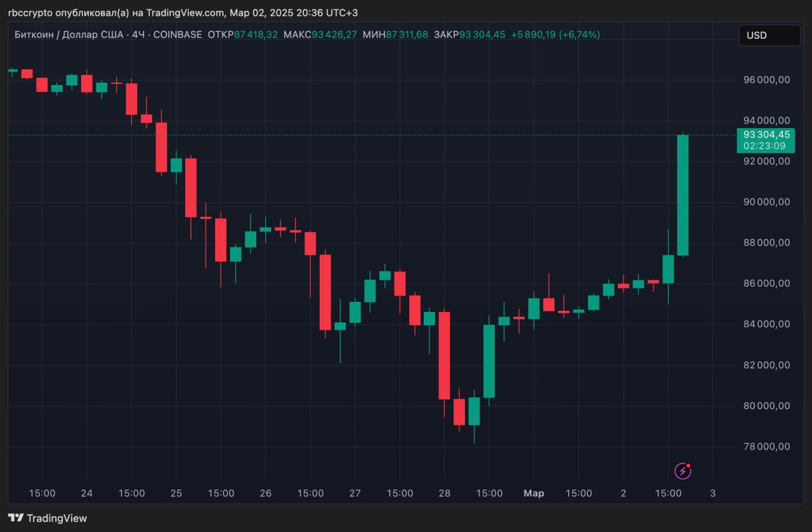Click the 4Ч timeframe label
Screen dimensions: 812x532
(x=138, y=35)
